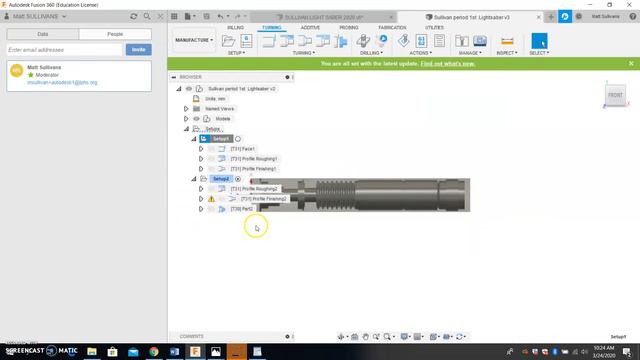Click the Undo arrow
This screenshot has height=360, width=640.
pyautogui.click(x=220, y=16)
